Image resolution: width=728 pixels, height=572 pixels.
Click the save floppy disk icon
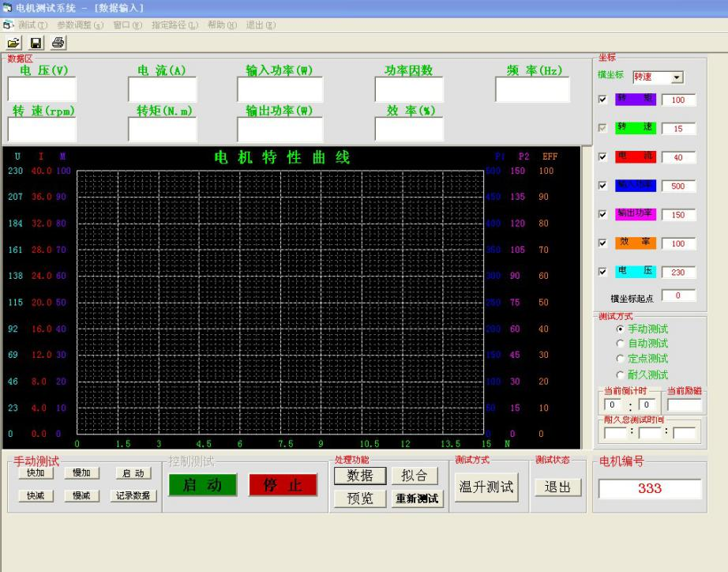pyautogui.click(x=36, y=42)
